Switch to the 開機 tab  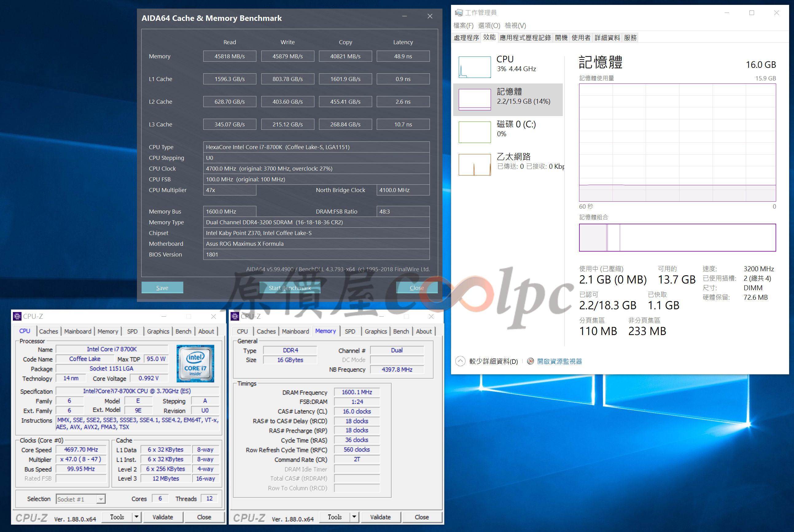pos(561,38)
